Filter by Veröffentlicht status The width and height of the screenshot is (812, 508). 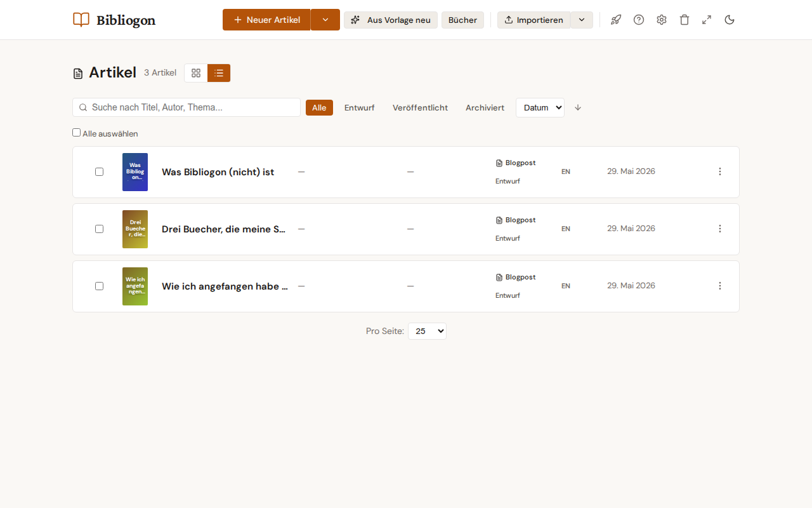click(x=420, y=107)
